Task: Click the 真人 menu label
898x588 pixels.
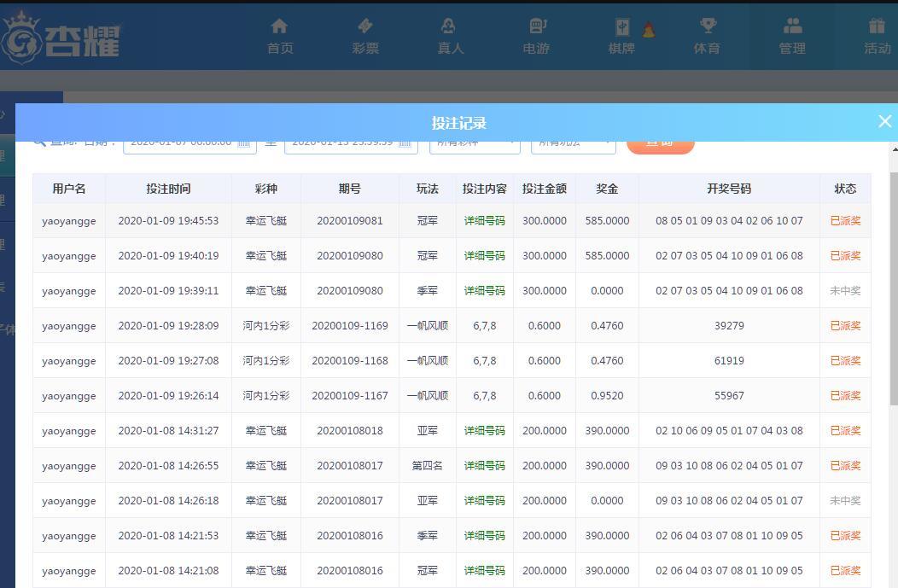Action: (451, 48)
